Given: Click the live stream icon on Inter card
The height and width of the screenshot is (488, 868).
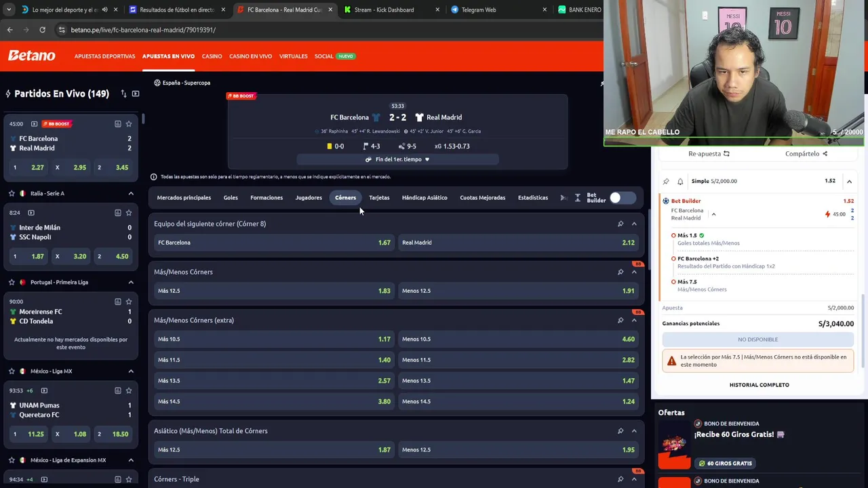Looking at the screenshot, I should (x=31, y=213).
